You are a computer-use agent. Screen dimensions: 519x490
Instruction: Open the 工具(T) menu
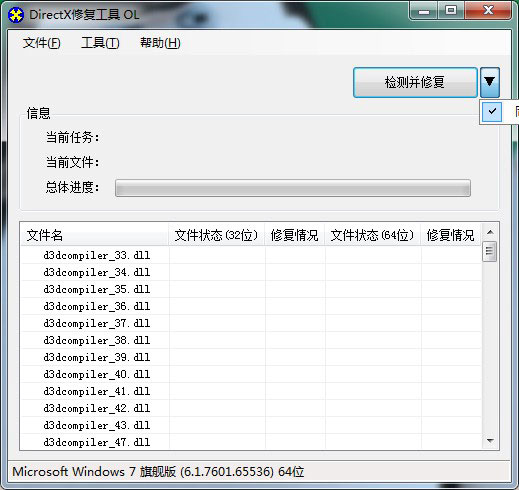tap(100, 43)
